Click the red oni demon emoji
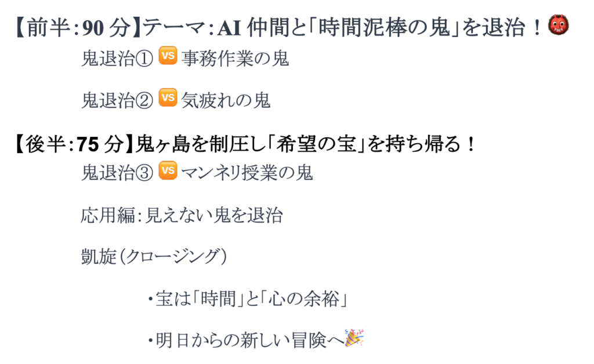 559,26
